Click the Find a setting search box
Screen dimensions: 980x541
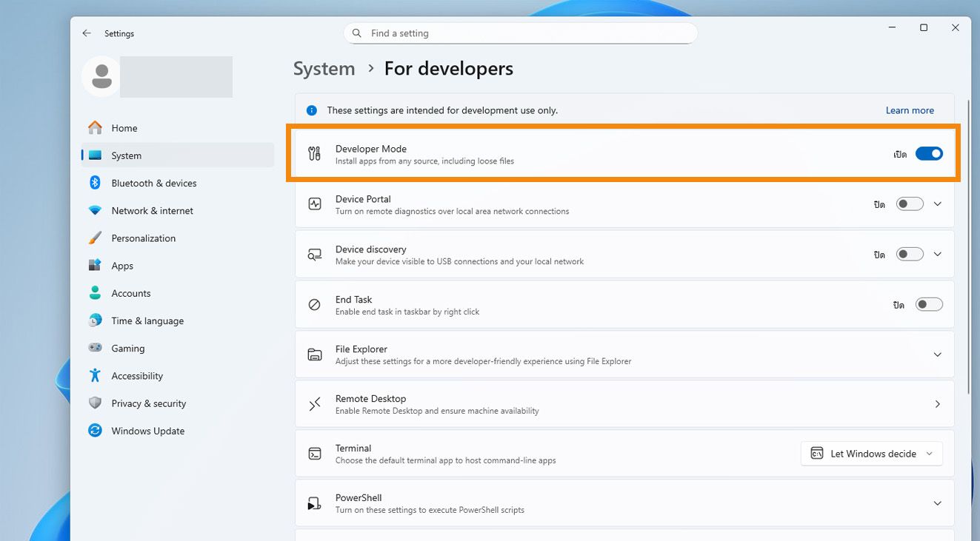(x=520, y=33)
